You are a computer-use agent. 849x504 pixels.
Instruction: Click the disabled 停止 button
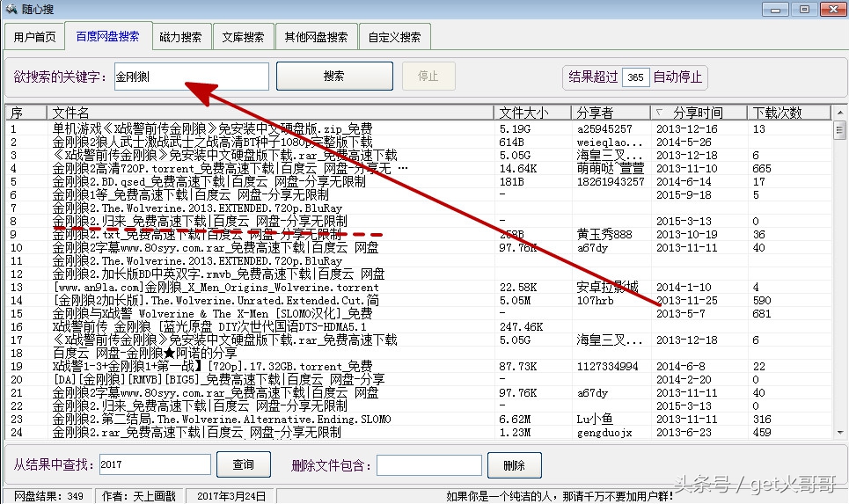(428, 76)
